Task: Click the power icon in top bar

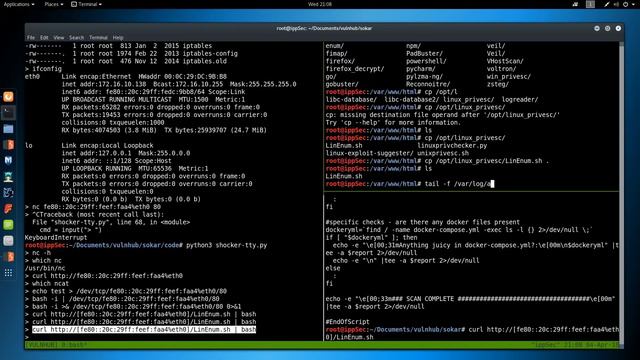Action: 625,4
